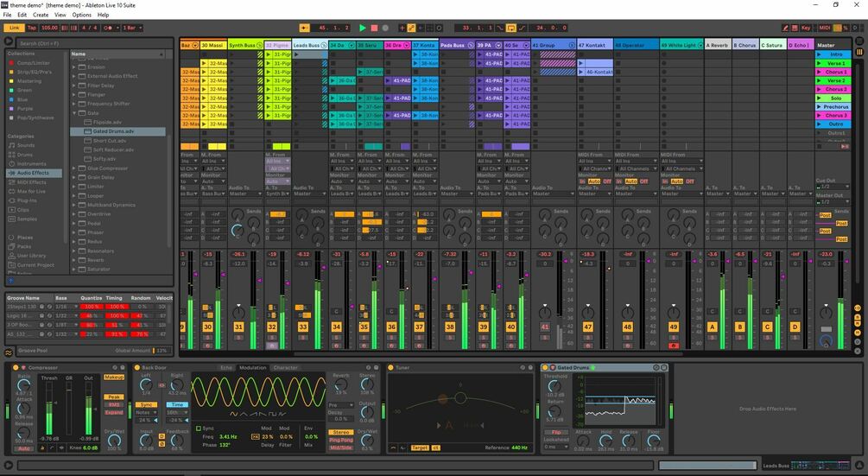
Task: Select Drums category in browser
Action: coord(25,155)
